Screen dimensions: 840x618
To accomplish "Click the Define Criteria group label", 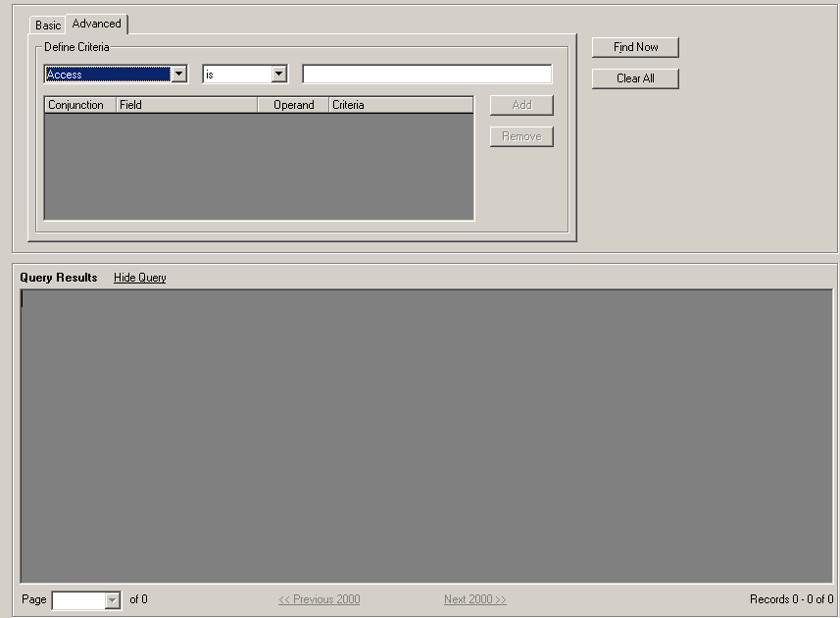I will (76, 47).
